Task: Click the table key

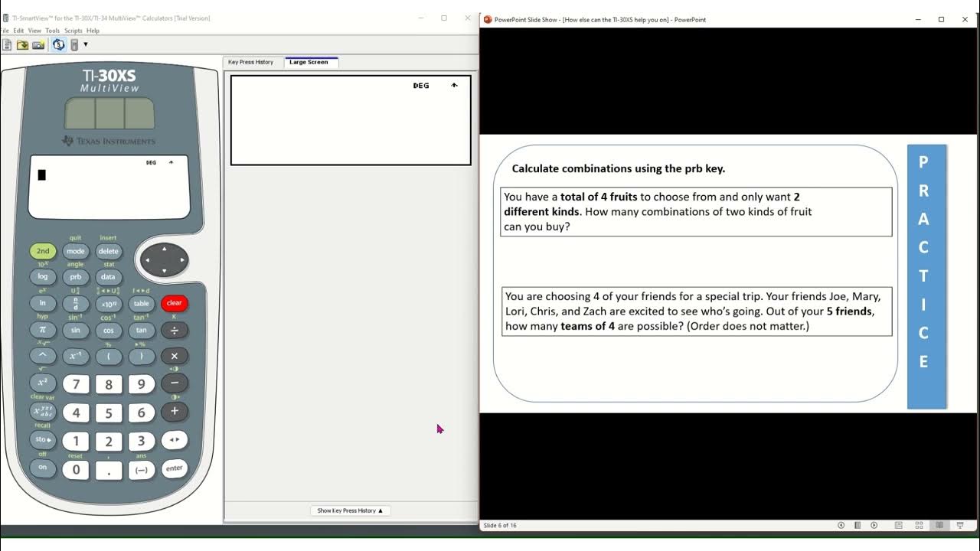Action: (142, 304)
